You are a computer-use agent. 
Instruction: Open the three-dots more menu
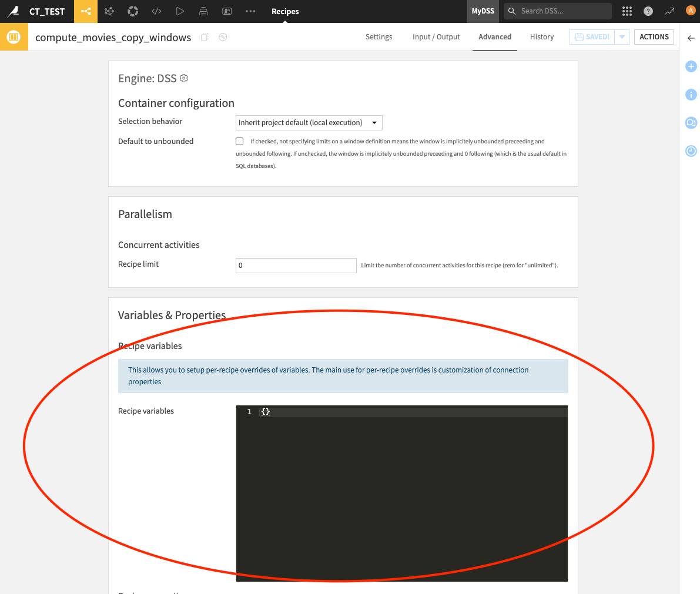250,11
